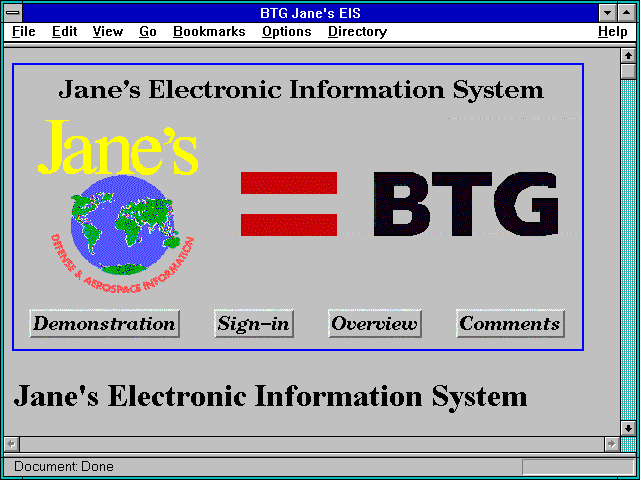
Task: Click the vertical scrollbar down arrow
Action: point(628,428)
